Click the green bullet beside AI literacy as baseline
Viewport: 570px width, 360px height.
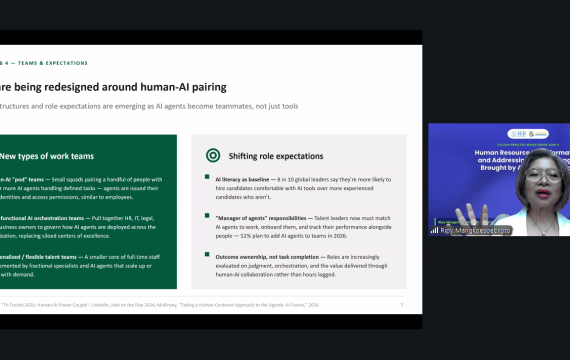[x=207, y=177]
